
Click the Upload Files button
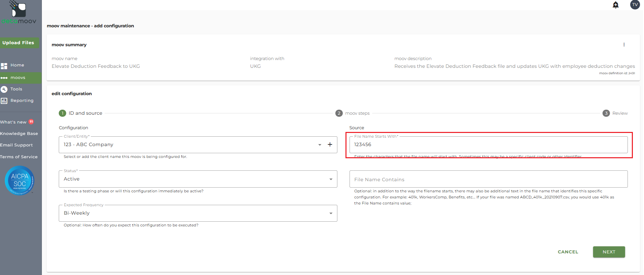pos(19,43)
